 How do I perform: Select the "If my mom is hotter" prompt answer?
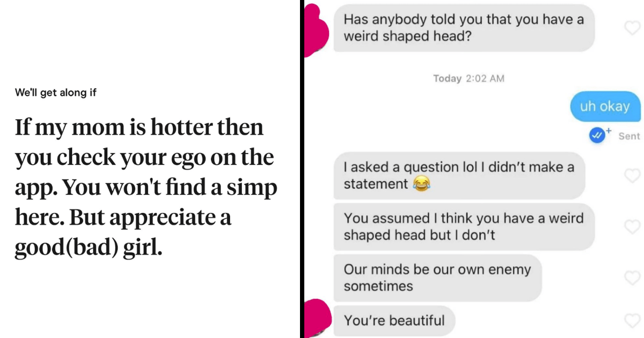click(x=146, y=188)
